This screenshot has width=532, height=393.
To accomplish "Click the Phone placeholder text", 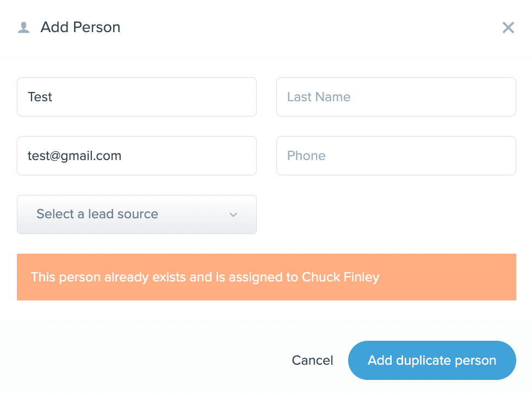I will (x=306, y=156).
